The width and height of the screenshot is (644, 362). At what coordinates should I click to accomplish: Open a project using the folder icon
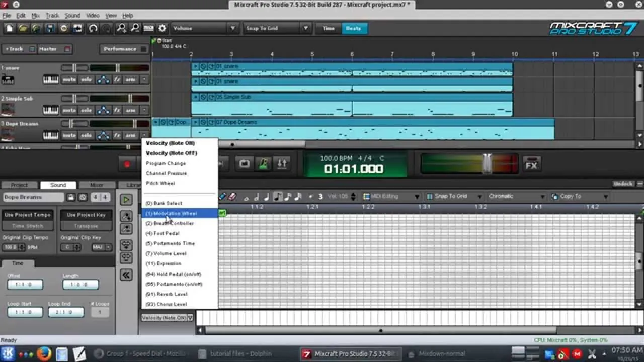pyautogui.click(x=23, y=29)
